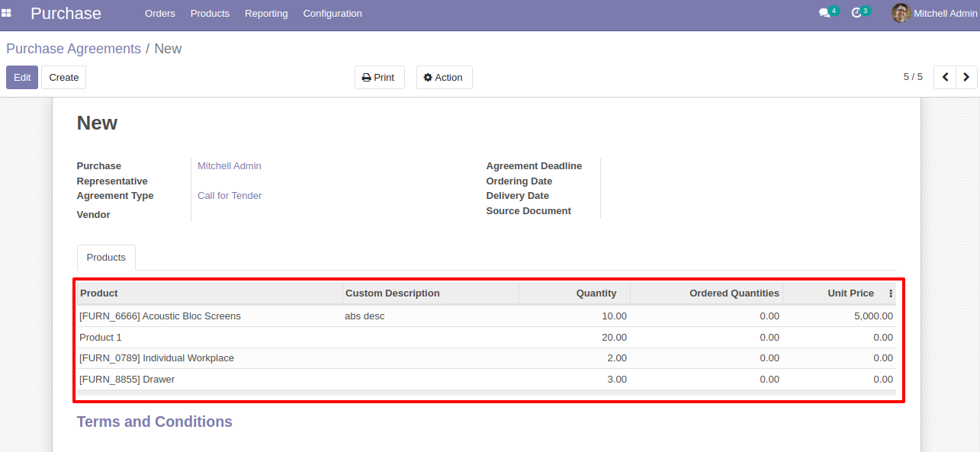The width and height of the screenshot is (980, 452).
Task: Open the Products menu in navbar
Action: click(x=210, y=14)
